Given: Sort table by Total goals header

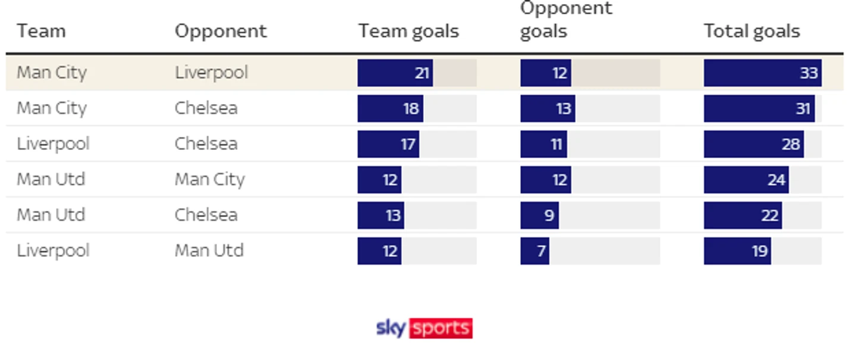Looking at the screenshot, I should point(751,31).
